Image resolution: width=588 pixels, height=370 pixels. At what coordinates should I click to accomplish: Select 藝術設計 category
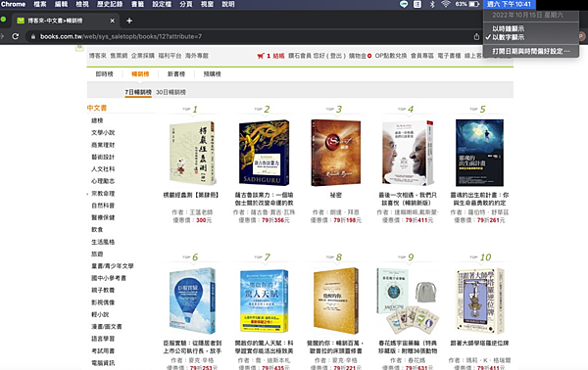coord(103,157)
